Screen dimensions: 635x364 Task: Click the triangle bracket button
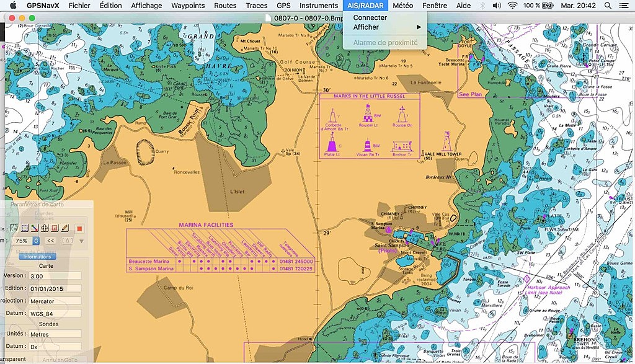pyautogui.click(x=67, y=241)
